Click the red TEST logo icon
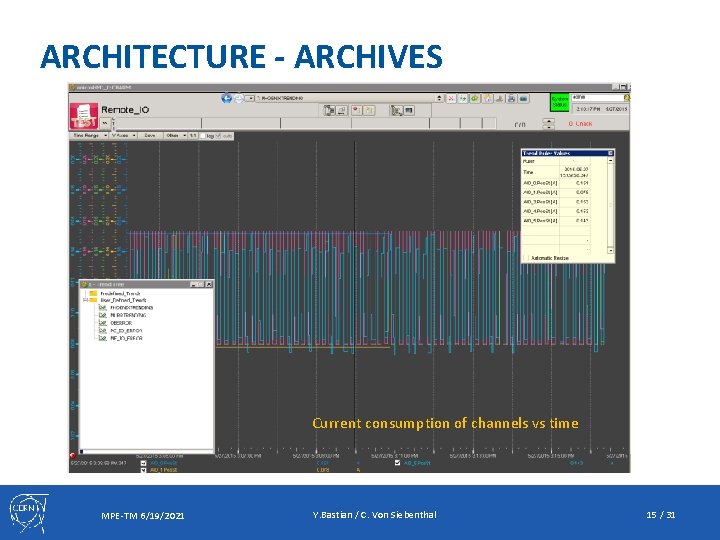This screenshot has height=540, width=720. [x=84, y=117]
